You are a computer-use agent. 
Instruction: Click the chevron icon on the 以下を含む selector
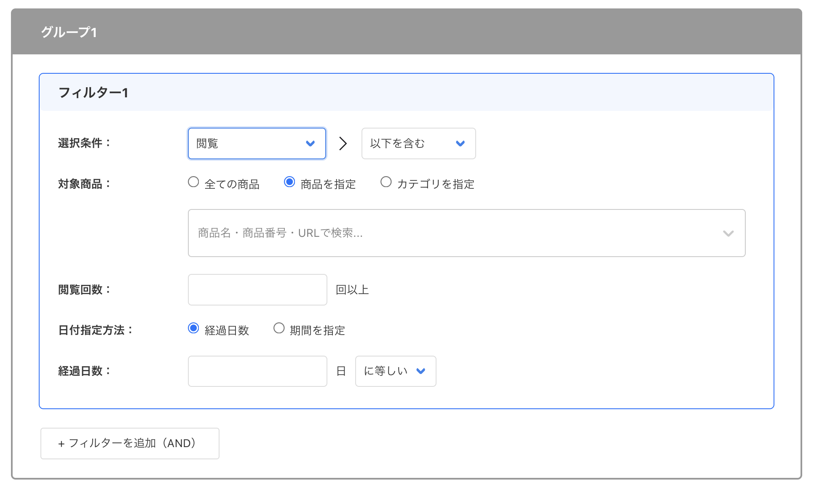461,143
